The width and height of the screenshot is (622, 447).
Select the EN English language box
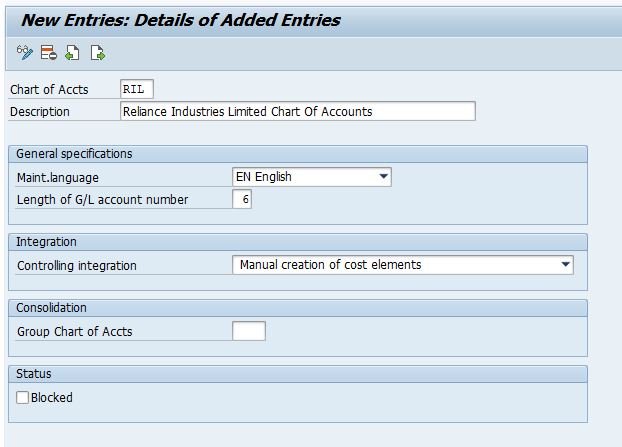(x=312, y=176)
